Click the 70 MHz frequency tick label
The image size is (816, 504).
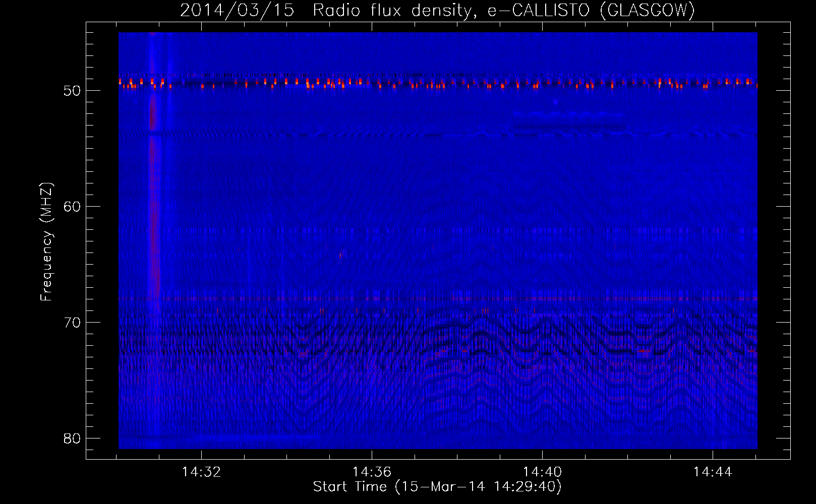(x=73, y=323)
